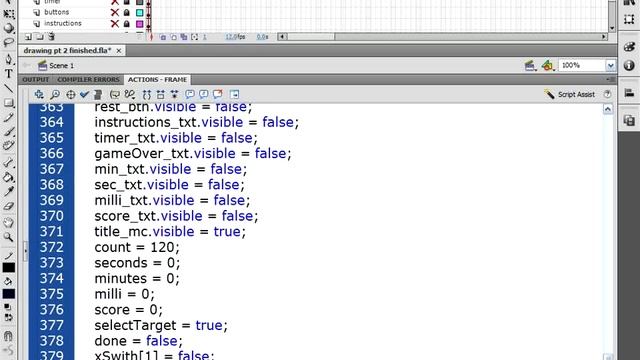Select the Pen tool

pos(8,59)
